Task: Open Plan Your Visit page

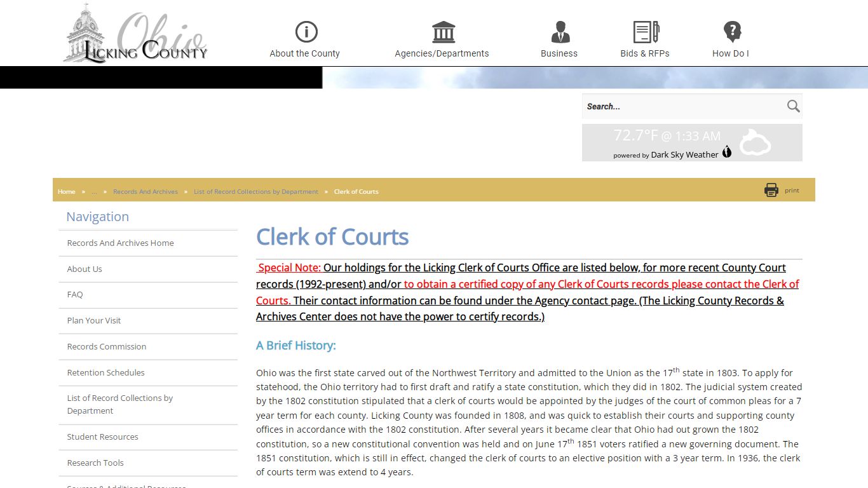Action: pos(148,320)
